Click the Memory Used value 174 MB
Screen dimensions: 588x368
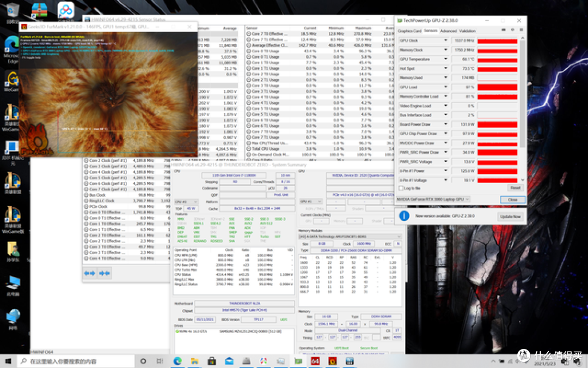pos(463,78)
